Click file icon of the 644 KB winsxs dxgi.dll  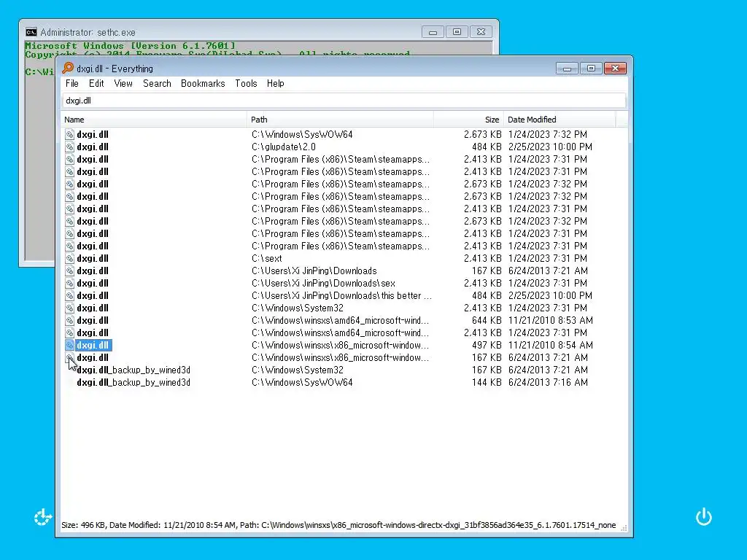pyautogui.click(x=69, y=320)
